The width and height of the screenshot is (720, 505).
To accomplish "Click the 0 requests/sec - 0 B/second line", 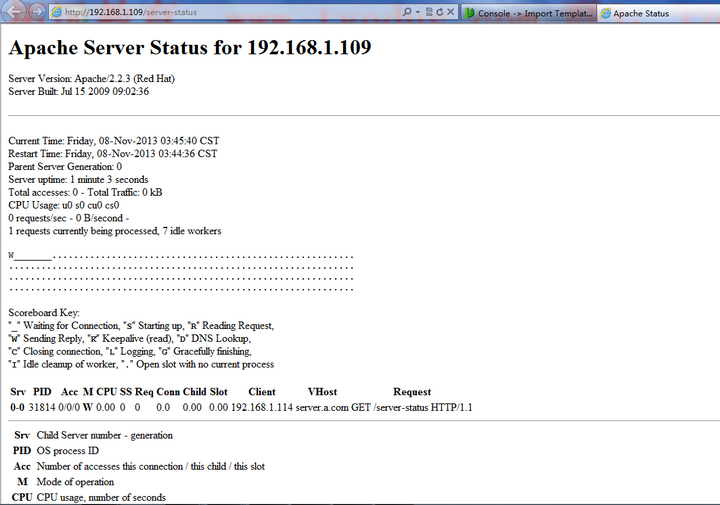I will pyautogui.click(x=68, y=218).
